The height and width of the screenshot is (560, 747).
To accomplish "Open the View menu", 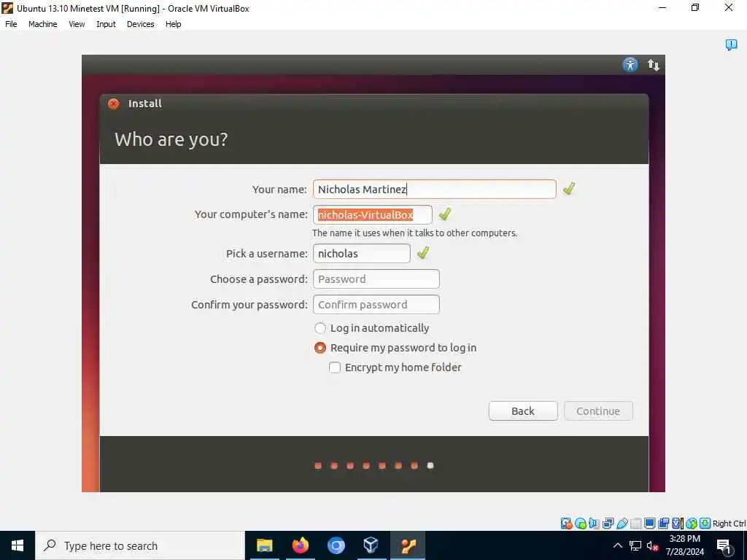I will [x=77, y=24].
